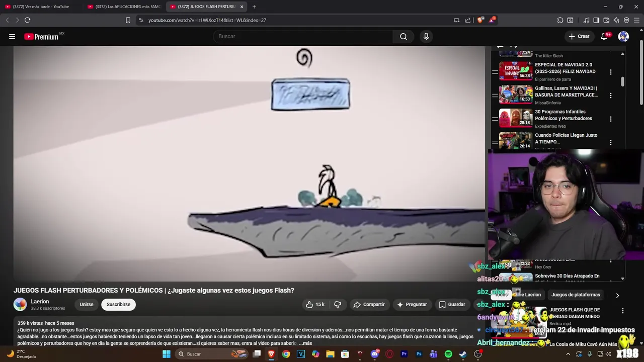Image resolution: width=644 pixels, height=362 pixels.
Task: Open Brave Rewards triangle icon
Action: pos(492,20)
